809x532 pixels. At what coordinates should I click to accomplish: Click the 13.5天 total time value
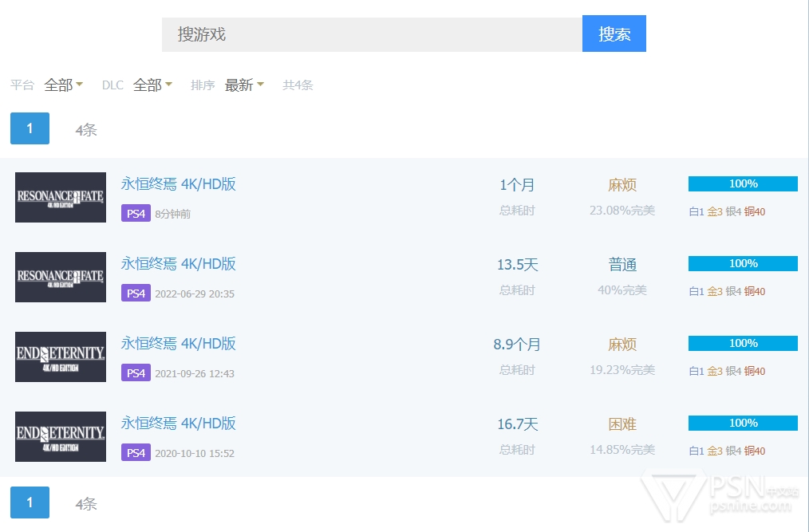tap(517, 265)
